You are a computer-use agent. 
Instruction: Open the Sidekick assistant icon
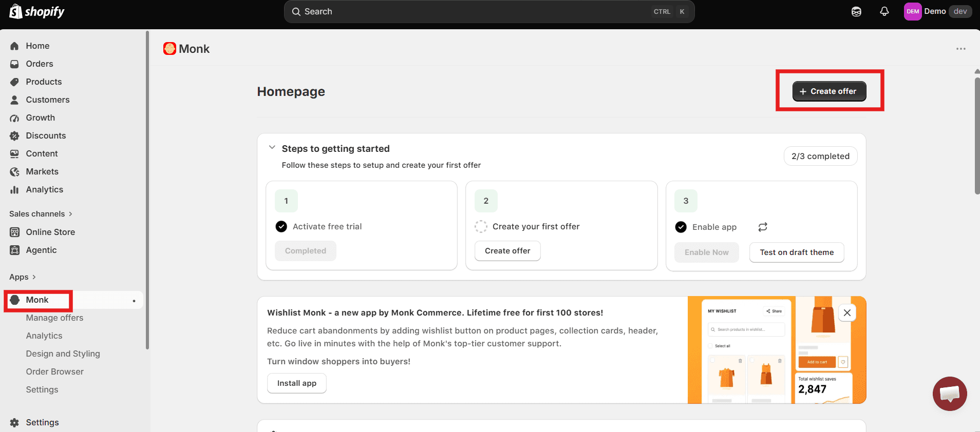pos(856,11)
